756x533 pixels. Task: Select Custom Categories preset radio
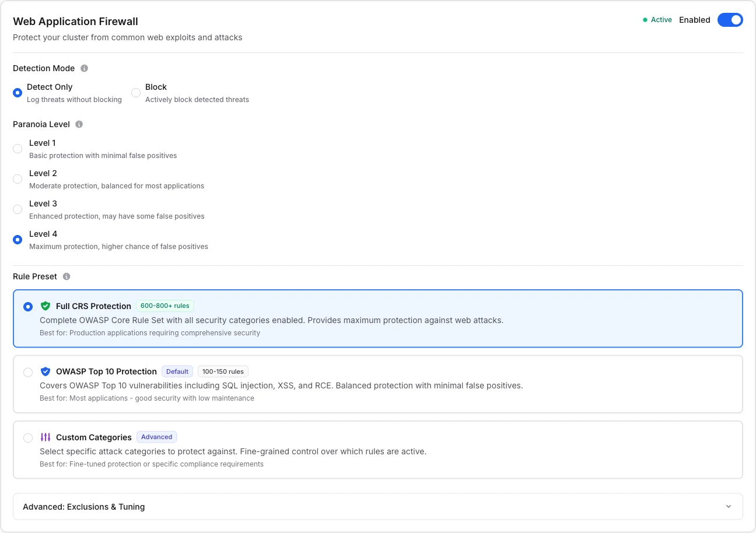tap(28, 438)
